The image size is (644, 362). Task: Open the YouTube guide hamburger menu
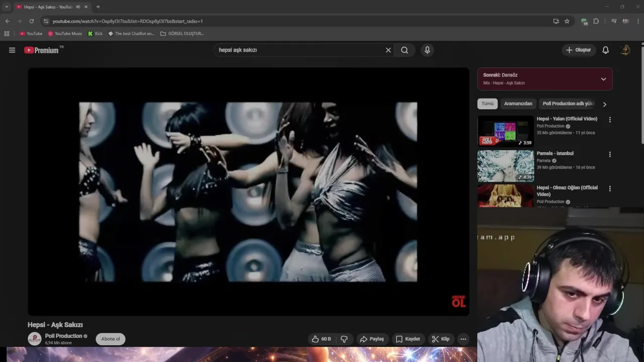point(12,50)
